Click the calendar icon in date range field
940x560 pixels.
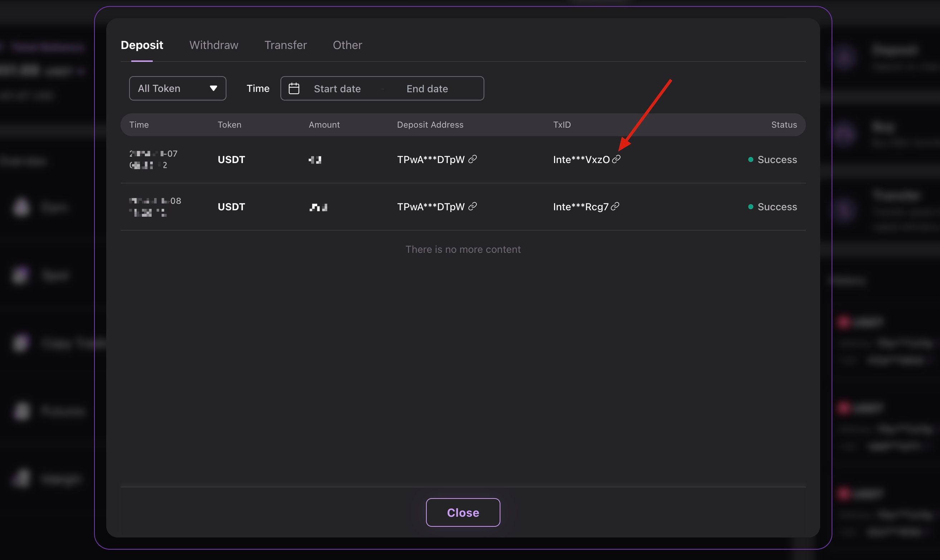pyautogui.click(x=294, y=88)
